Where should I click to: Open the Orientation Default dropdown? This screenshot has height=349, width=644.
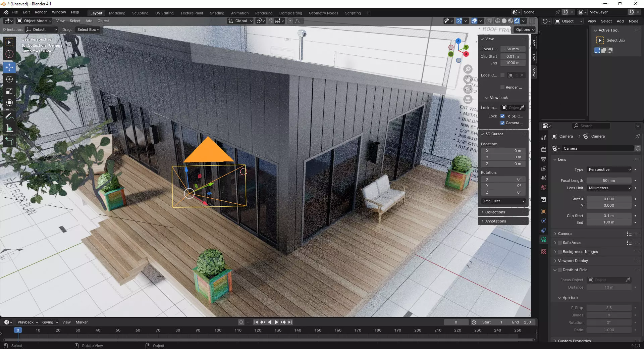click(x=42, y=30)
